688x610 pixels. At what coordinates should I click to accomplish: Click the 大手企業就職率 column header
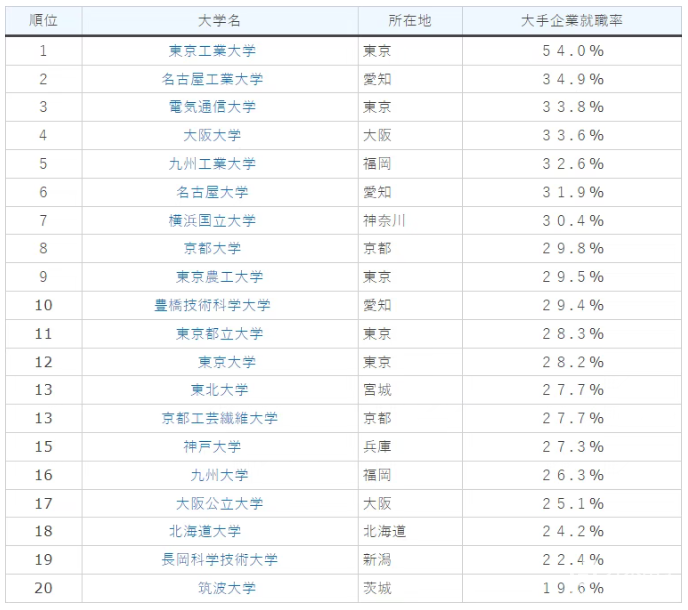click(x=572, y=21)
